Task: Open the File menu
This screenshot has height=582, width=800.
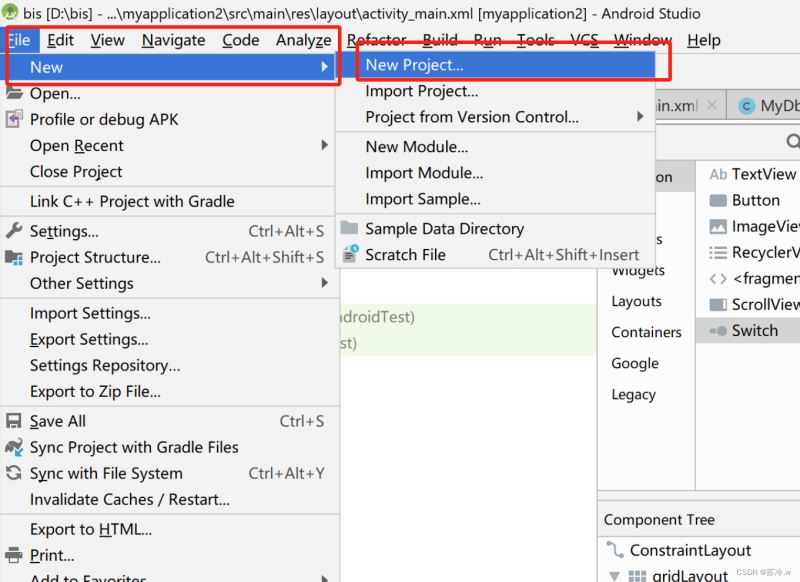Action: [20, 40]
